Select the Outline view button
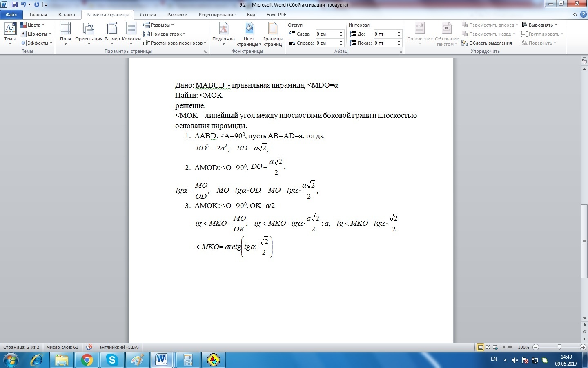This screenshot has width=588, height=368. (503, 347)
